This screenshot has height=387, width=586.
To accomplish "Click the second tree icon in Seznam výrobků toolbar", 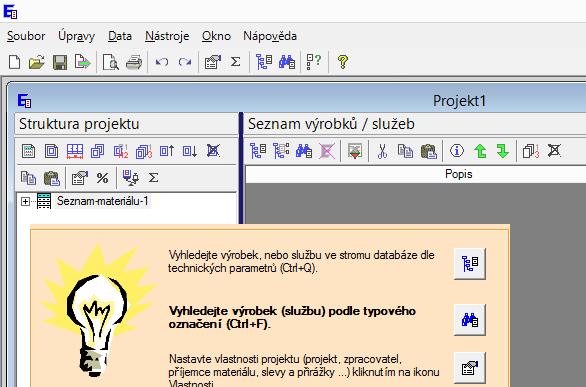I will (x=281, y=151).
